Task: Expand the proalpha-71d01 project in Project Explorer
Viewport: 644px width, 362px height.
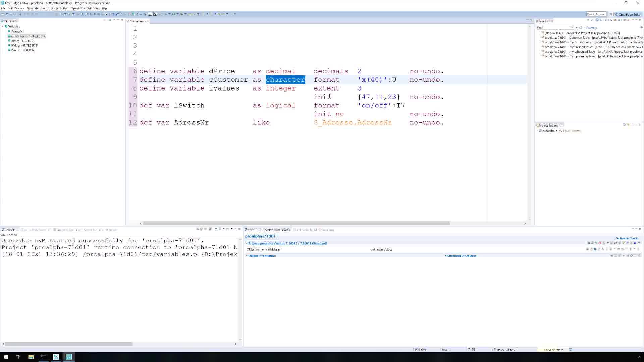Action: (x=537, y=131)
